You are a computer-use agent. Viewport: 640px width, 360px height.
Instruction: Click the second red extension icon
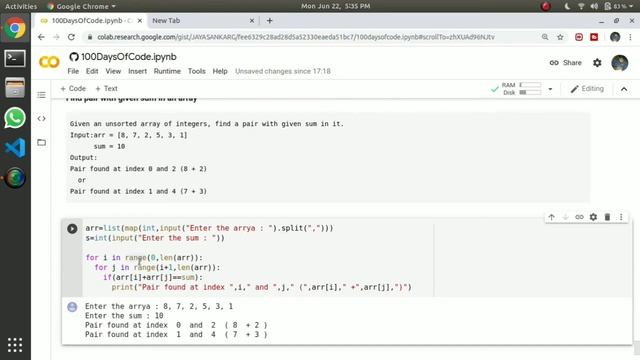tap(594, 37)
